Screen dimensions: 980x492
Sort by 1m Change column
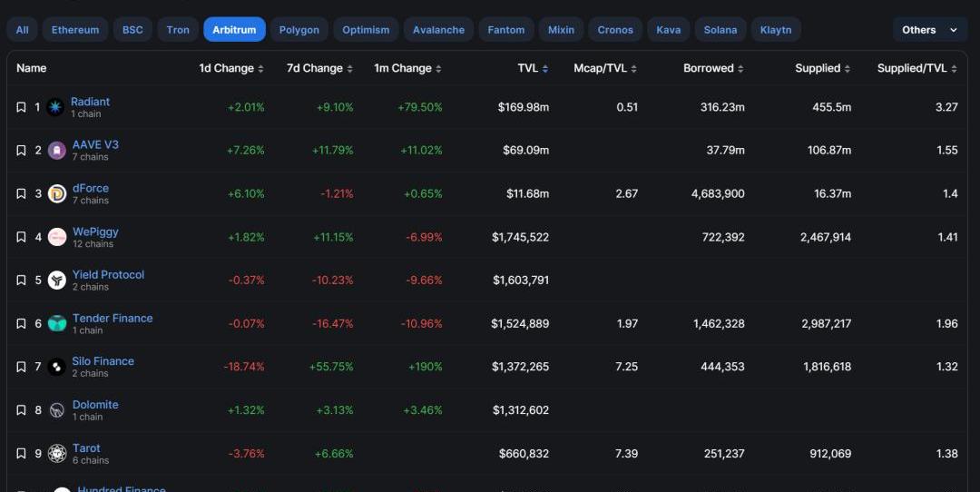click(407, 68)
